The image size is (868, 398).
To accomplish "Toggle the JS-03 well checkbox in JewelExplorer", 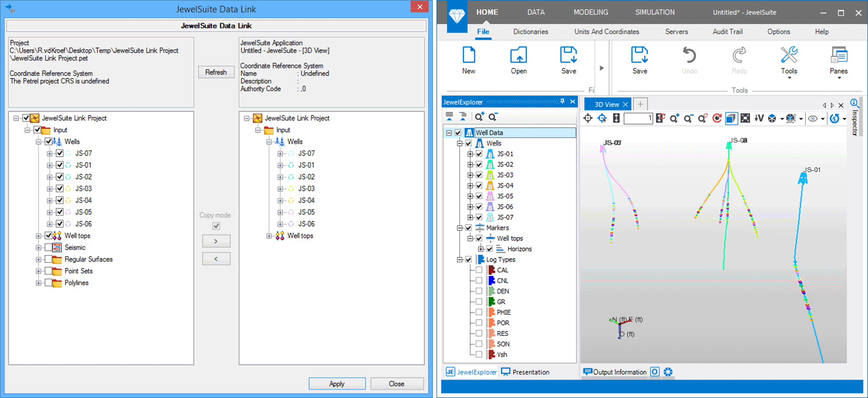I will [479, 175].
